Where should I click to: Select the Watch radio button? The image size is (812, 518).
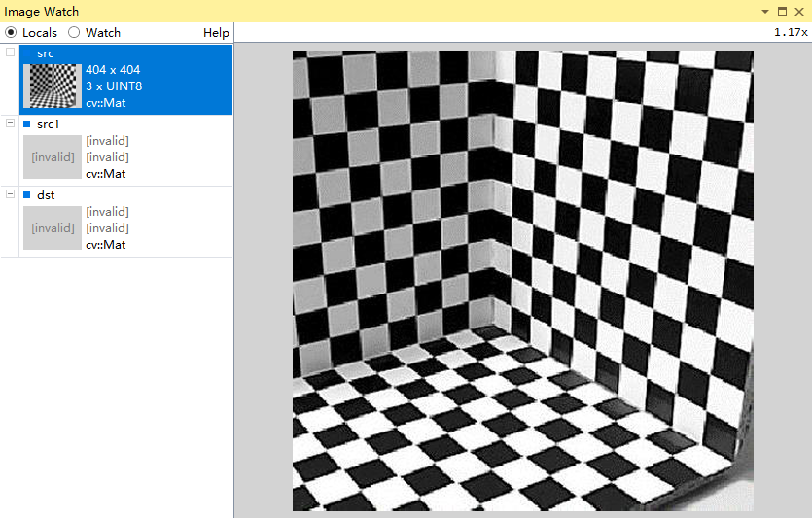tap(74, 33)
